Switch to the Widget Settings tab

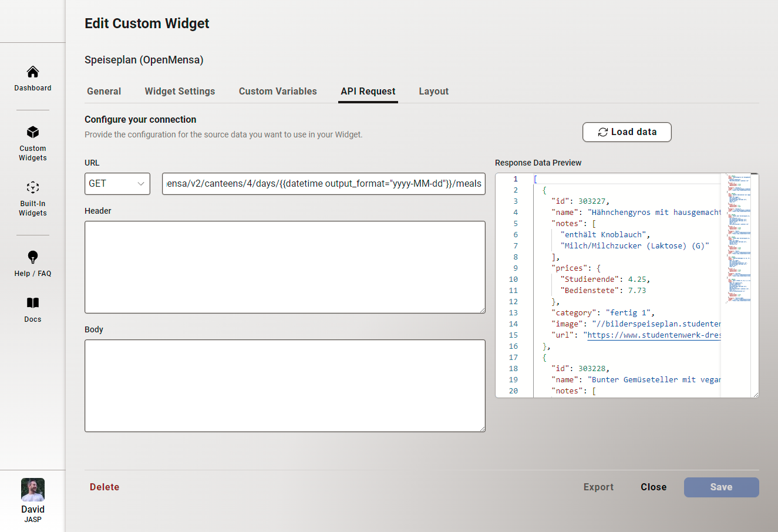(180, 91)
